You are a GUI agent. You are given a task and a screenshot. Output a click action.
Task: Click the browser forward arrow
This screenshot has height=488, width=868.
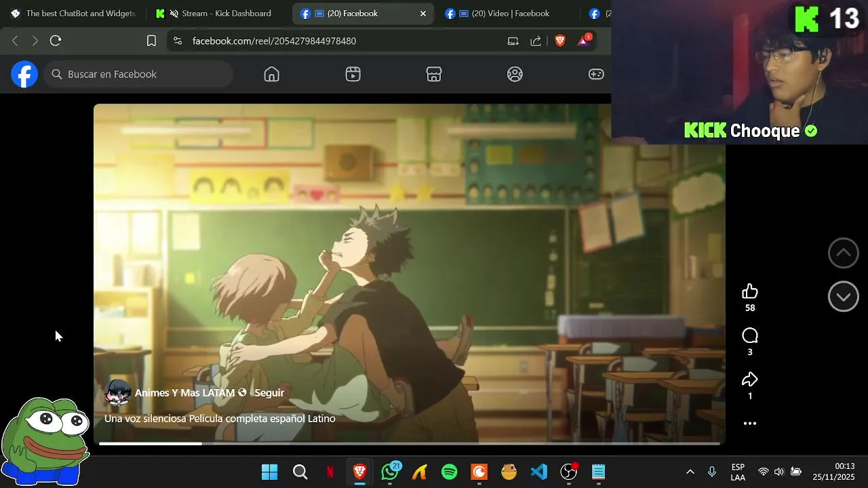[35, 41]
